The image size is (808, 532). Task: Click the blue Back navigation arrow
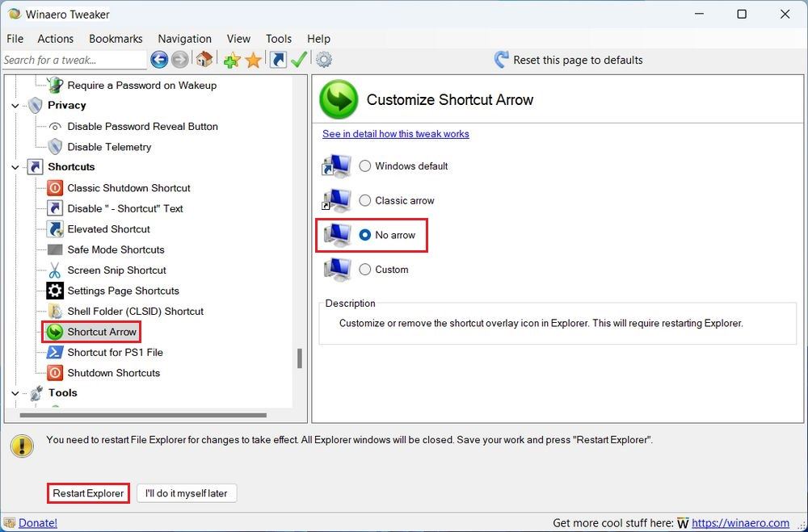[159, 60]
